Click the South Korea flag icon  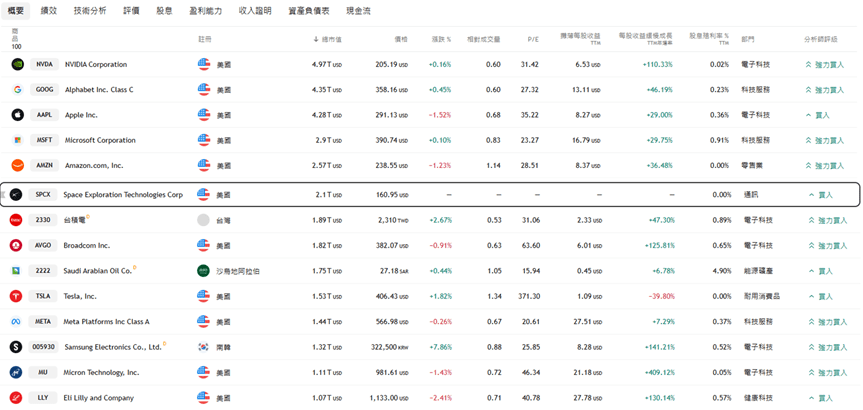204,347
